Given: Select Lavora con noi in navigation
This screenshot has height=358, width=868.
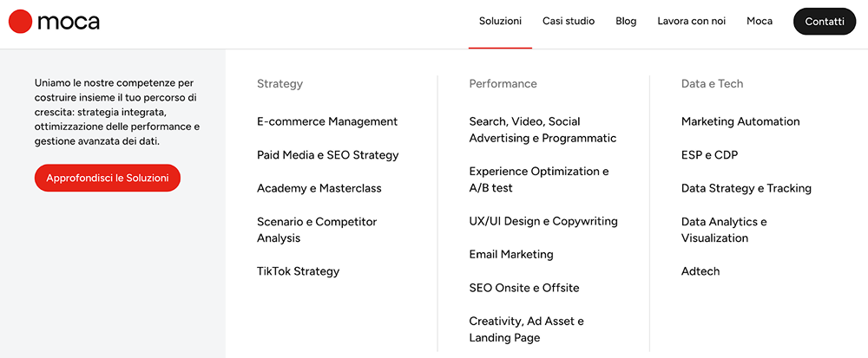Looking at the screenshot, I should [x=691, y=21].
